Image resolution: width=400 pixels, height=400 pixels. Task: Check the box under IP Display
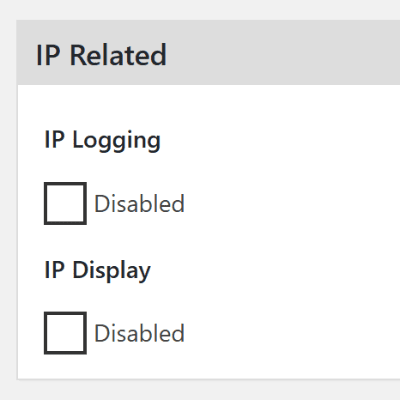point(65,333)
